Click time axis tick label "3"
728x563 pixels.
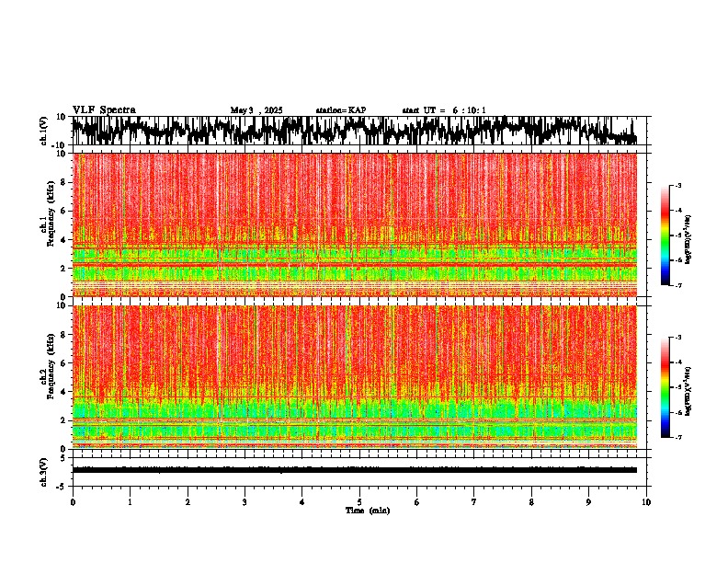[x=245, y=502]
